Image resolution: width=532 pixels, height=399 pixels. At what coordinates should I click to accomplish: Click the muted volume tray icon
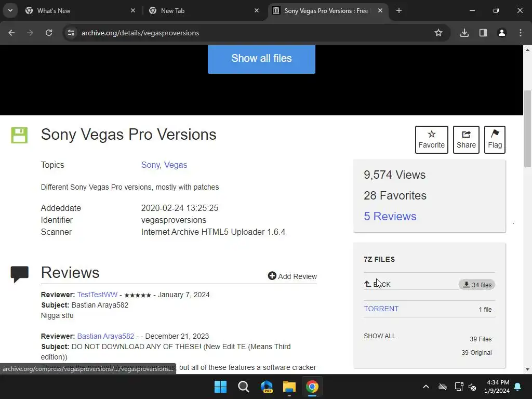coord(472,387)
